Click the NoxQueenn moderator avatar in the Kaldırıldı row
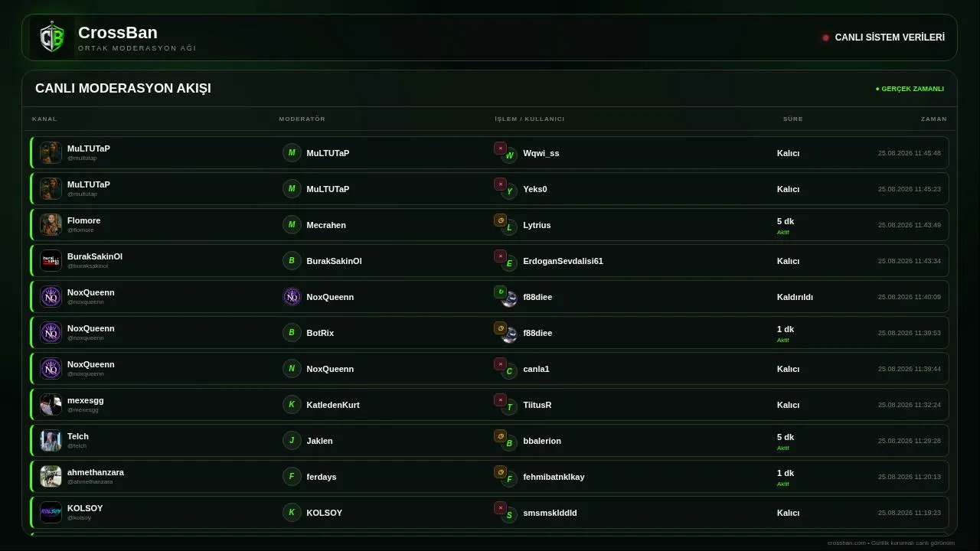This screenshot has width=980, height=551. click(x=292, y=297)
